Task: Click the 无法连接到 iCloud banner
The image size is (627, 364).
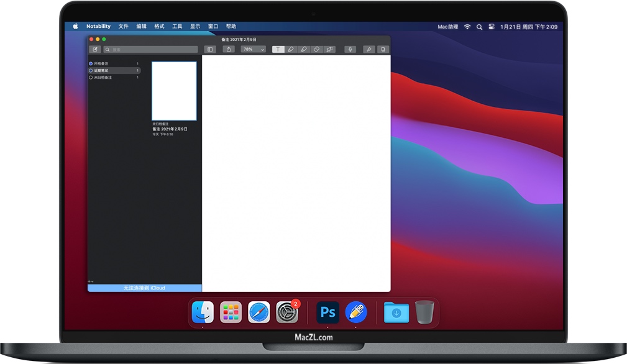Action: click(144, 288)
